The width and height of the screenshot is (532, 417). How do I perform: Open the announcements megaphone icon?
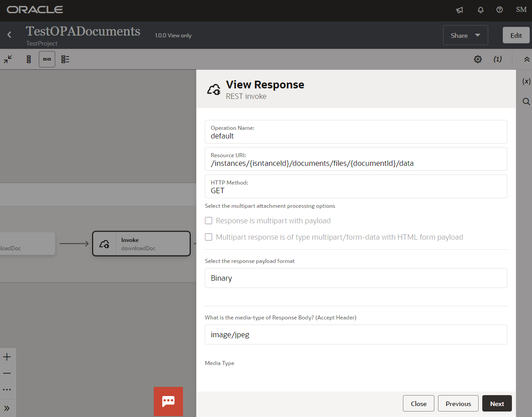click(459, 10)
